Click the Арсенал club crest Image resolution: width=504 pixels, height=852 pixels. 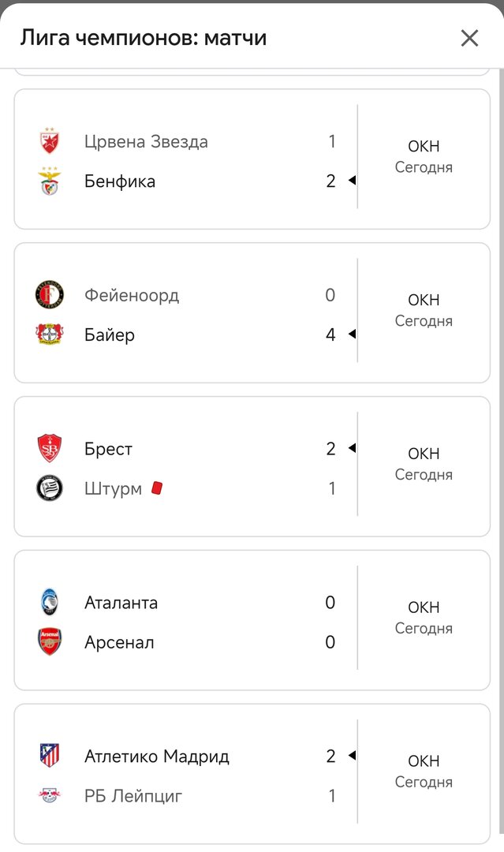[x=50, y=642]
